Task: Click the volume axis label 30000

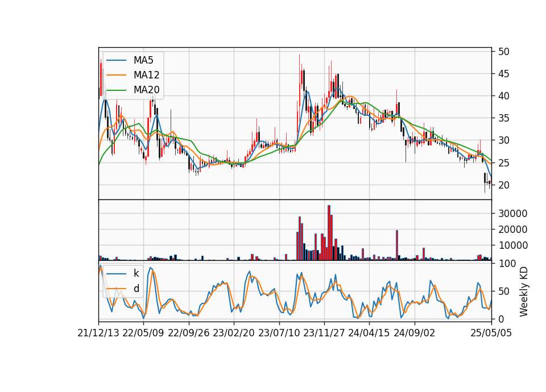Action: [512, 214]
